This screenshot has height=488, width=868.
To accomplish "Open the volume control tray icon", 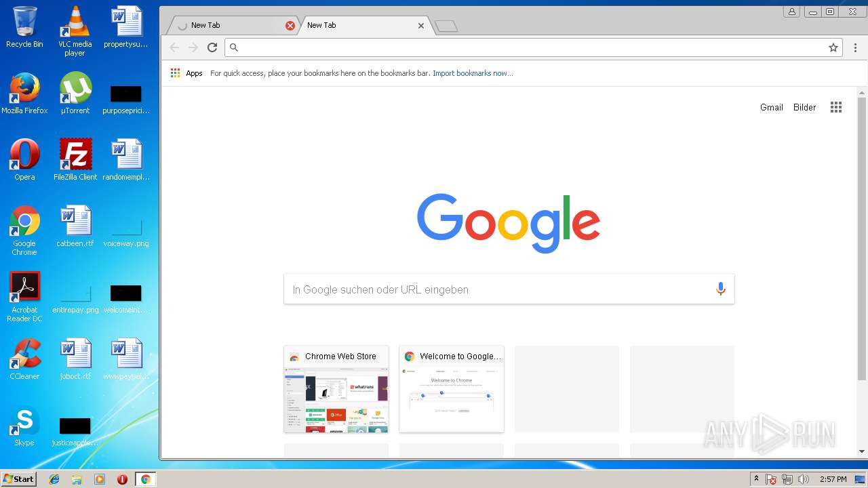I will 804,479.
